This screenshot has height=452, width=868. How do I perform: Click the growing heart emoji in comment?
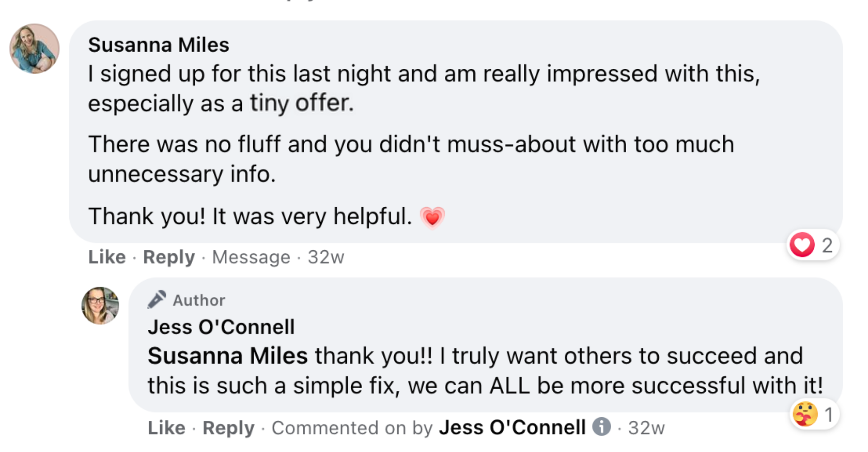coord(432,217)
